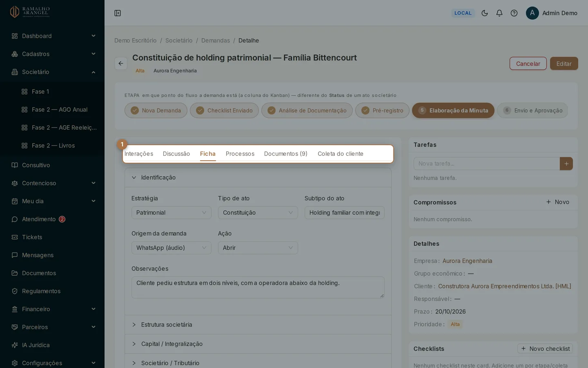
Task: Expand the Dashboard menu chevron
Action: (x=94, y=36)
